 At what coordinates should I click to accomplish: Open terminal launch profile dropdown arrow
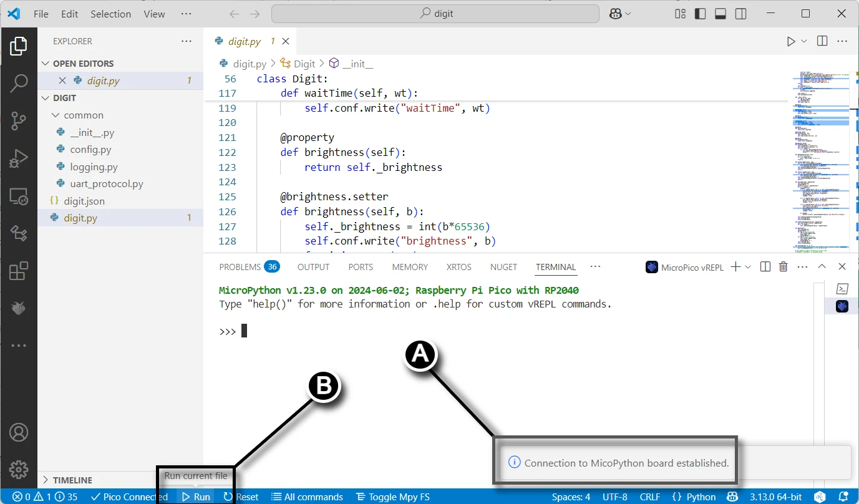[x=748, y=267]
